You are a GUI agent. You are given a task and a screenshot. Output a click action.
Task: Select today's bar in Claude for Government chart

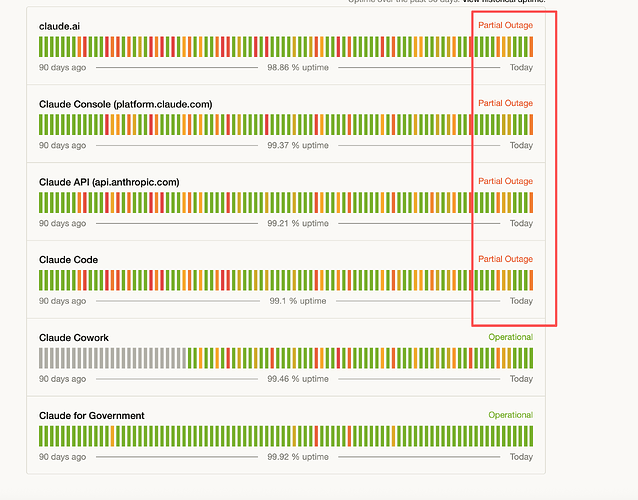click(531, 436)
